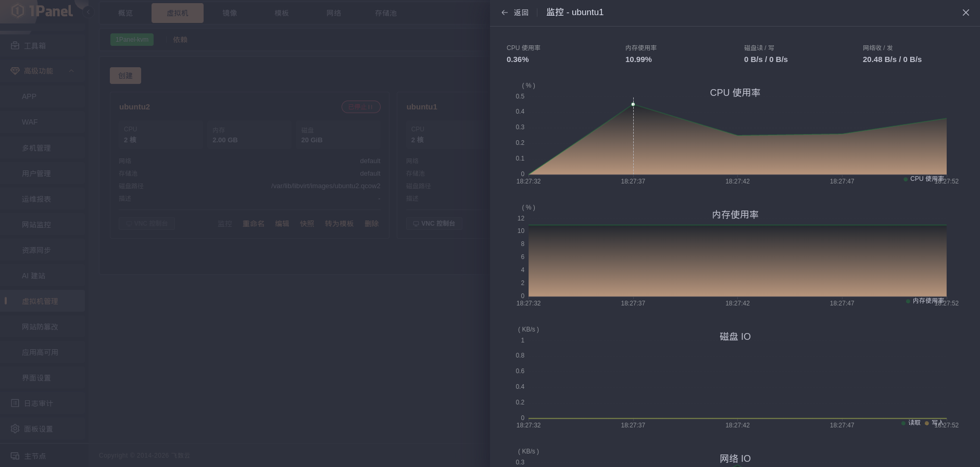Go to 多机管理 in the sidebar
Viewport: 980px width, 467px height.
(43, 148)
